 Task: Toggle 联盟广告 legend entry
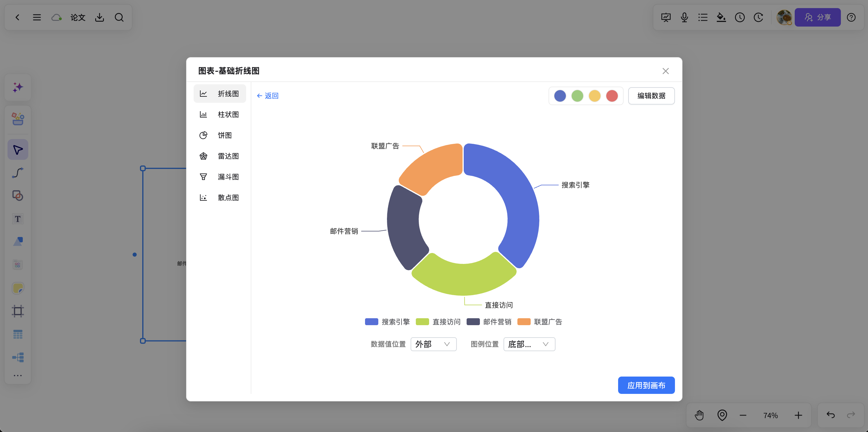(540, 322)
